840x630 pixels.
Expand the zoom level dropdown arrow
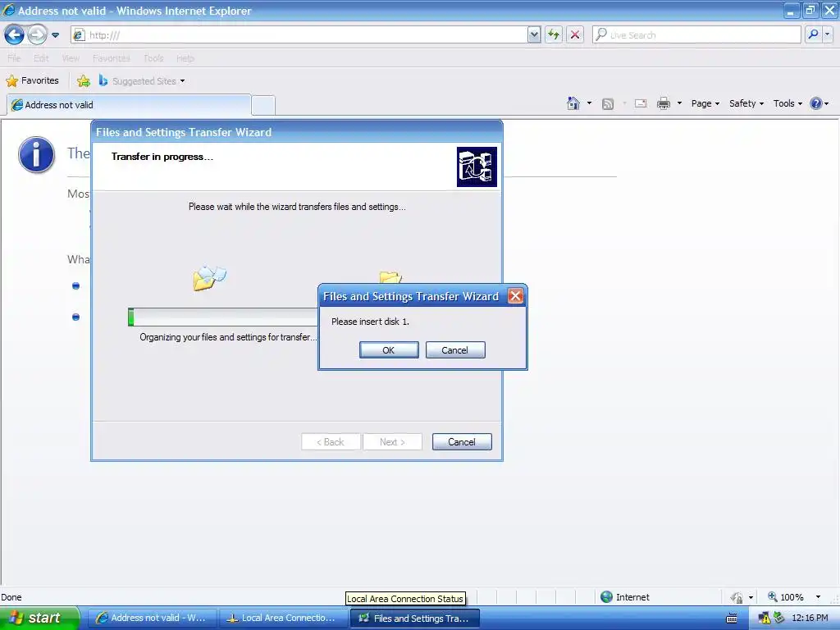point(818,597)
